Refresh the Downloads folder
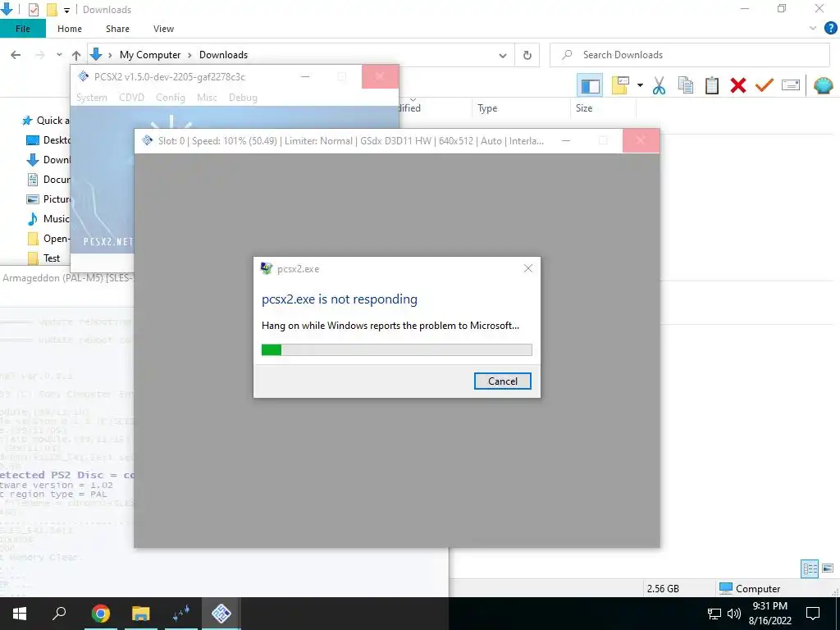Viewport: 840px width, 630px height. click(527, 55)
